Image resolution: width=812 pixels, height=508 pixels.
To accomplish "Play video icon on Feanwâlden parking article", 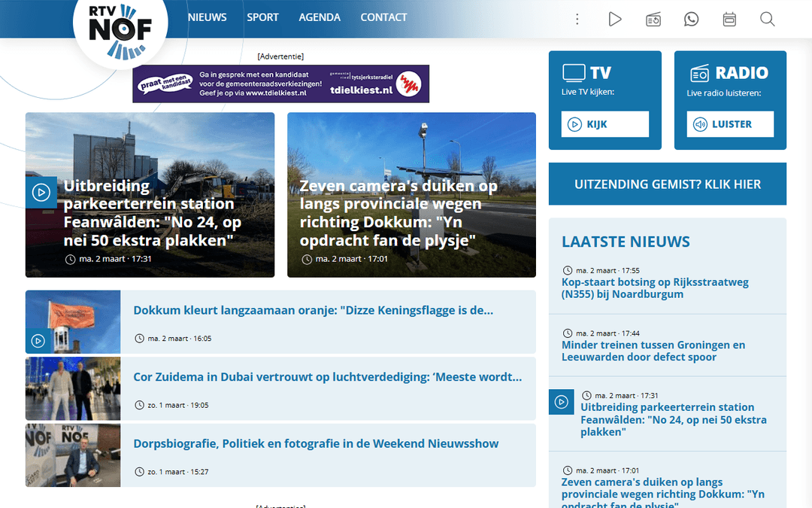I will click(41, 193).
